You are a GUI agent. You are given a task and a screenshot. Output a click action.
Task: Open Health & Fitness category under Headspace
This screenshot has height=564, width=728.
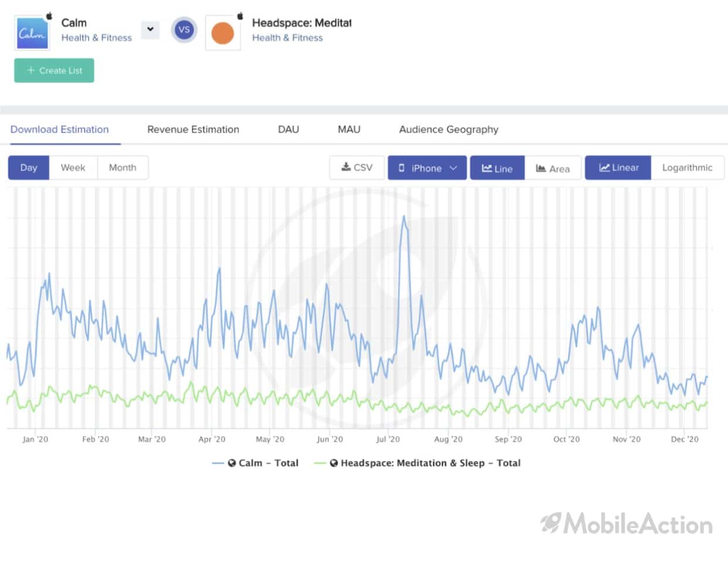point(287,38)
